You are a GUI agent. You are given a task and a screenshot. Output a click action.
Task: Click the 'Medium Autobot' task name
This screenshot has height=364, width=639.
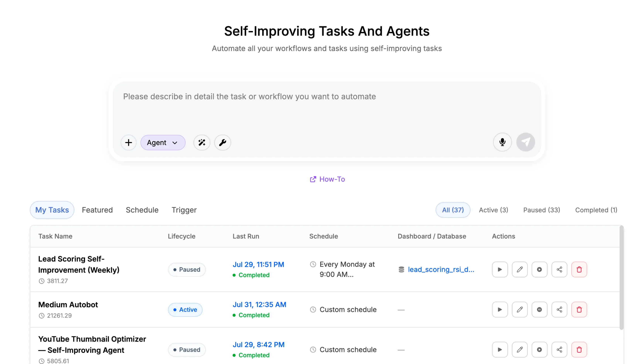(68, 305)
